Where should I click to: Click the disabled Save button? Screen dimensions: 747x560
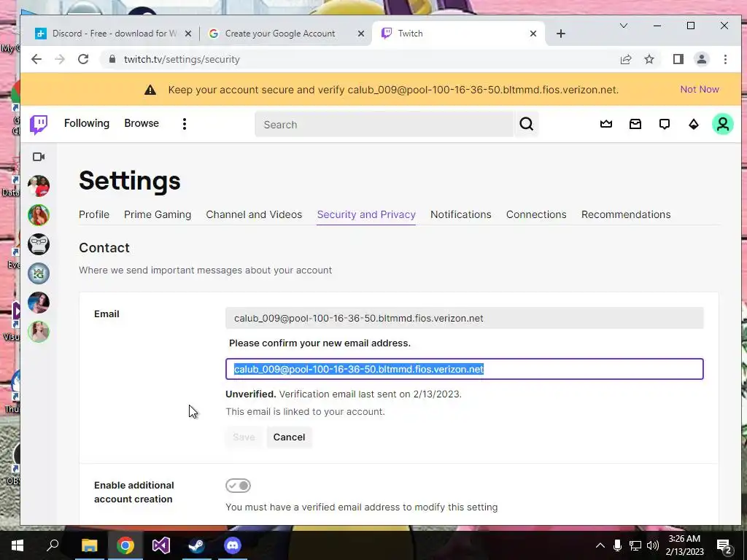[244, 437]
